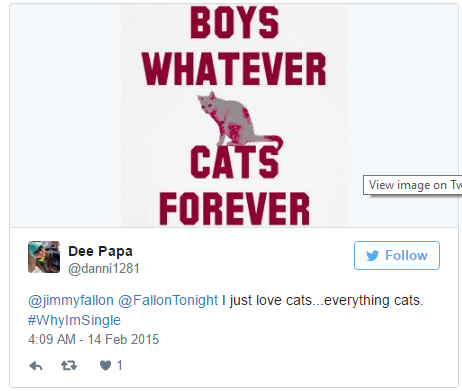The image size is (462, 391).
Task: Click the word FOREVER in the image
Action: pyautogui.click(x=234, y=209)
